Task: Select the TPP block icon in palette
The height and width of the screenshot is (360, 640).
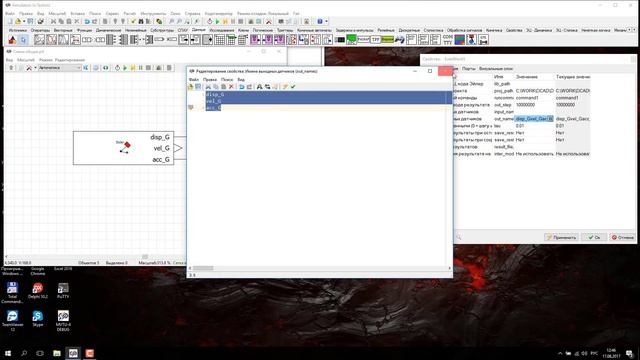Action: [376, 40]
